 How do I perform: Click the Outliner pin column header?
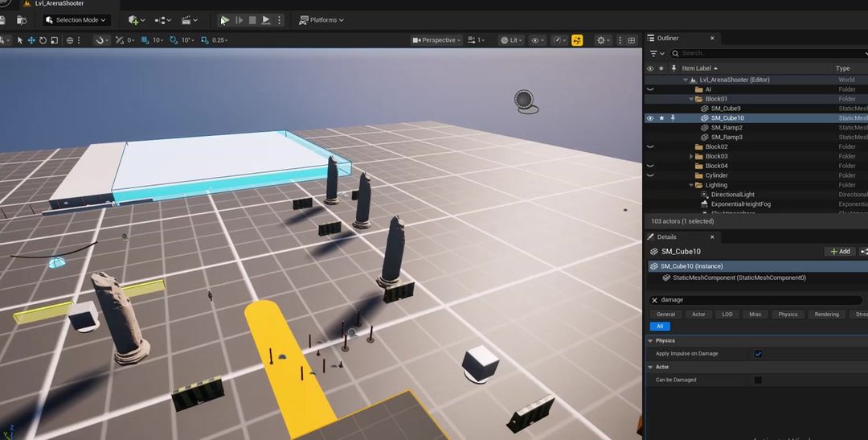(674, 68)
